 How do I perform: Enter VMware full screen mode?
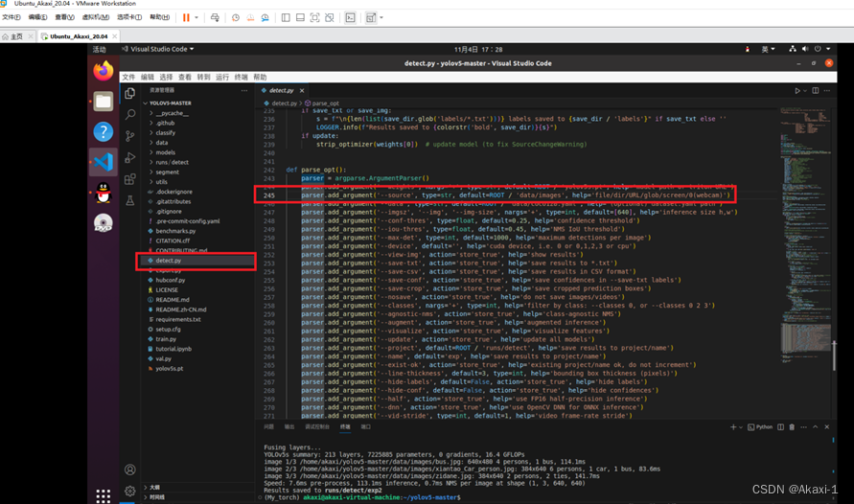pyautogui.click(x=314, y=17)
